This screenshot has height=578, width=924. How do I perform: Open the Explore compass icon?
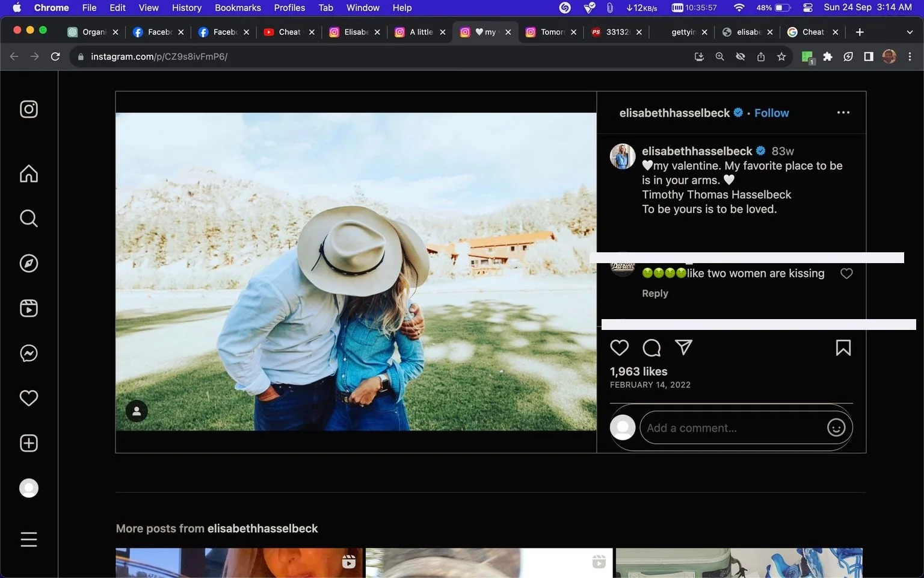coord(29,263)
